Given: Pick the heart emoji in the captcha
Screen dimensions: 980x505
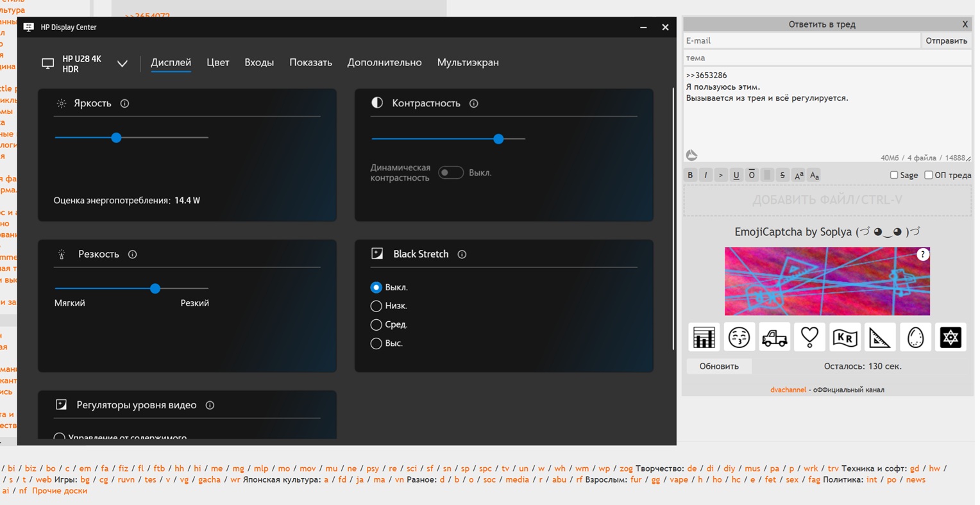Looking at the screenshot, I should 809,337.
